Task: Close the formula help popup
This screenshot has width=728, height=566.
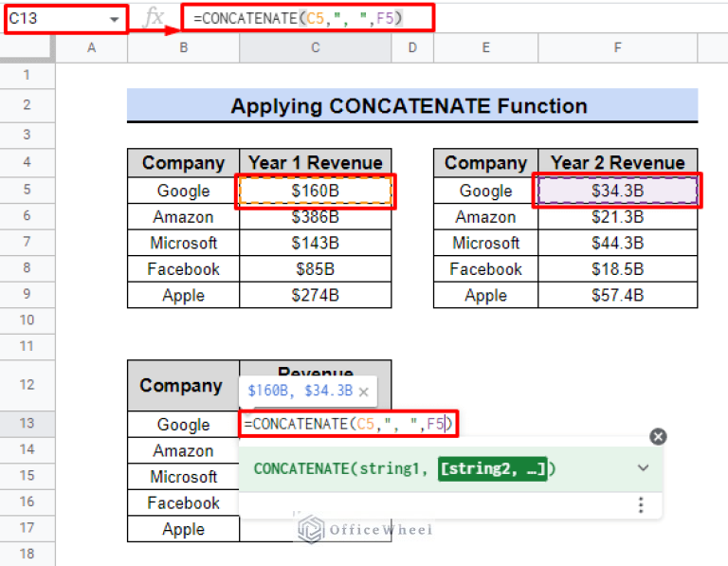Action: [658, 436]
